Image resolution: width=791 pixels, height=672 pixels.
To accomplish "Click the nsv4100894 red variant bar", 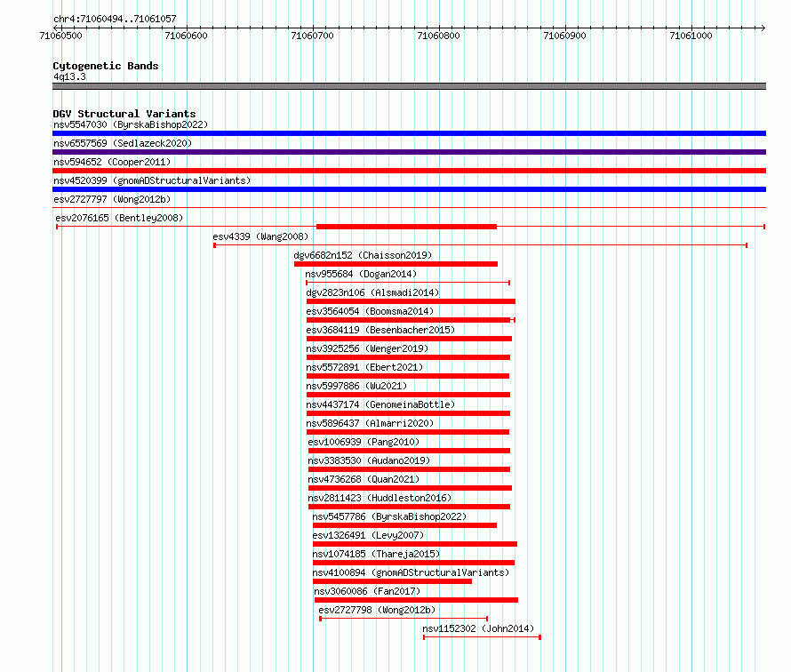I will tap(393, 581).
